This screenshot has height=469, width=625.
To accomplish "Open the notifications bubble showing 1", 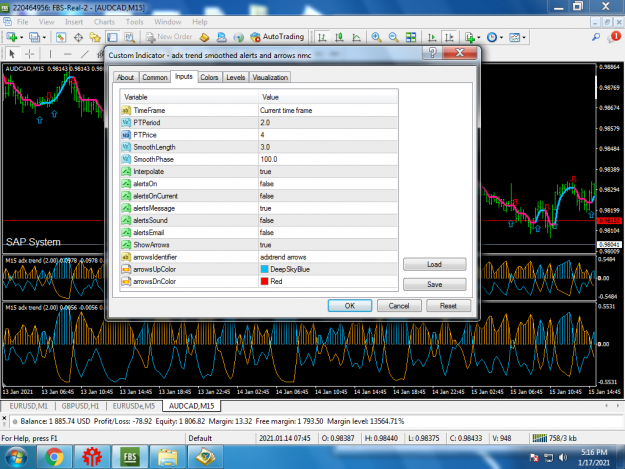I will pos(614,37).
